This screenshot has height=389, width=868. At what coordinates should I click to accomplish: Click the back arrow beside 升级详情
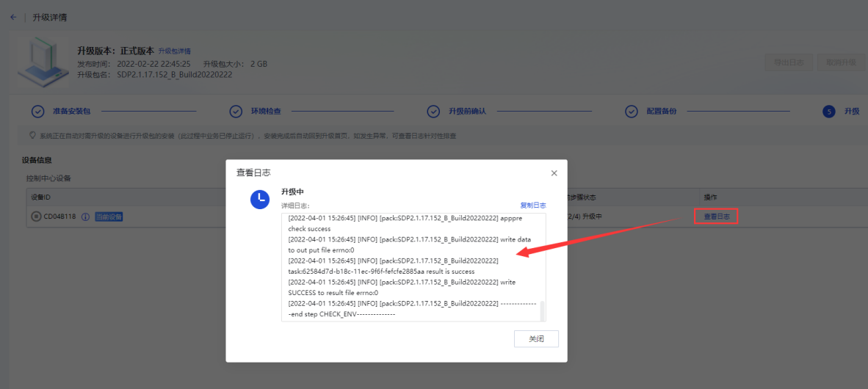pos(13,17)
